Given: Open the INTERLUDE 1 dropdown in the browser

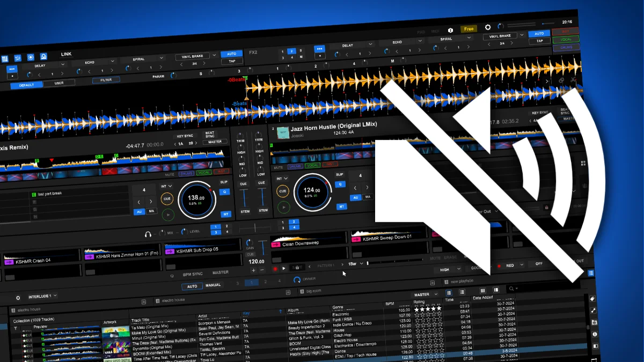Looking at the screenshot, I should (x=43, y=296).
